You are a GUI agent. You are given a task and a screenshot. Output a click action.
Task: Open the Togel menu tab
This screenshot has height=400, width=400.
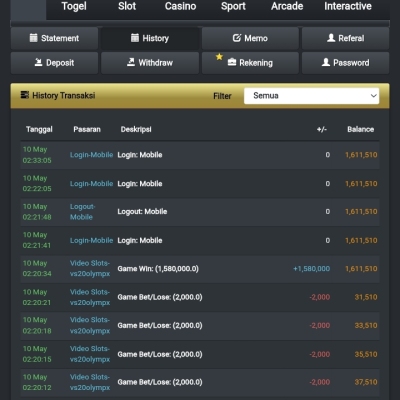click(74, 6)
